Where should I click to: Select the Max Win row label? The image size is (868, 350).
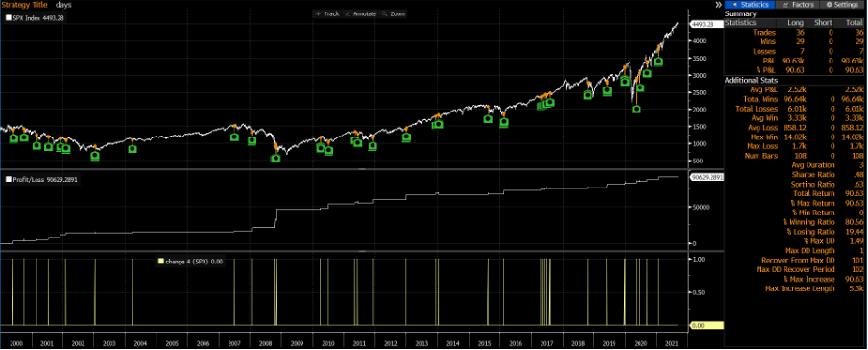click(764, 137)
